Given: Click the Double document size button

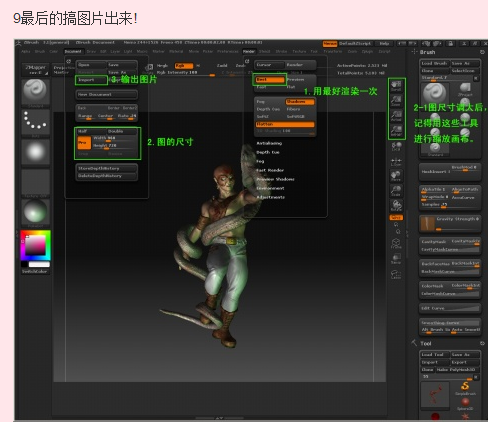Looking at the screenshot, I should coord(122,131).
